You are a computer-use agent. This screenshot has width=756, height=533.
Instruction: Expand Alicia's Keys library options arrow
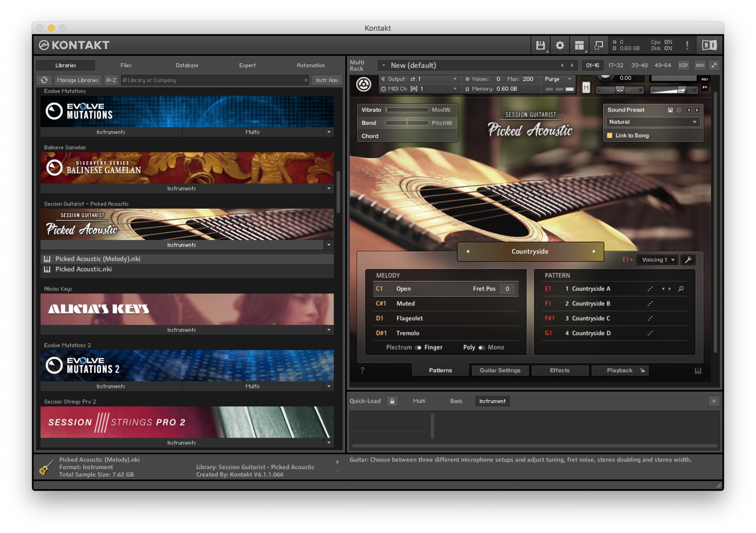329,330
